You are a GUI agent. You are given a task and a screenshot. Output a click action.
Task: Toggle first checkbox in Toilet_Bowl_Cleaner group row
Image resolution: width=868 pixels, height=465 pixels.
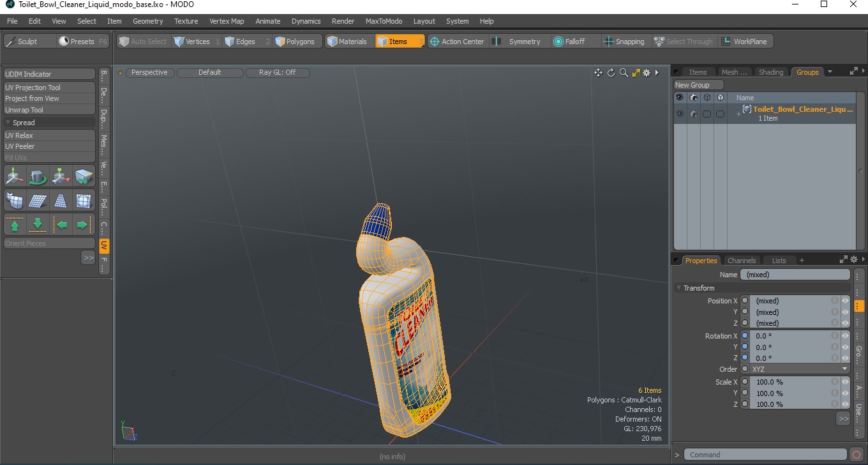(x=707, y=114)
